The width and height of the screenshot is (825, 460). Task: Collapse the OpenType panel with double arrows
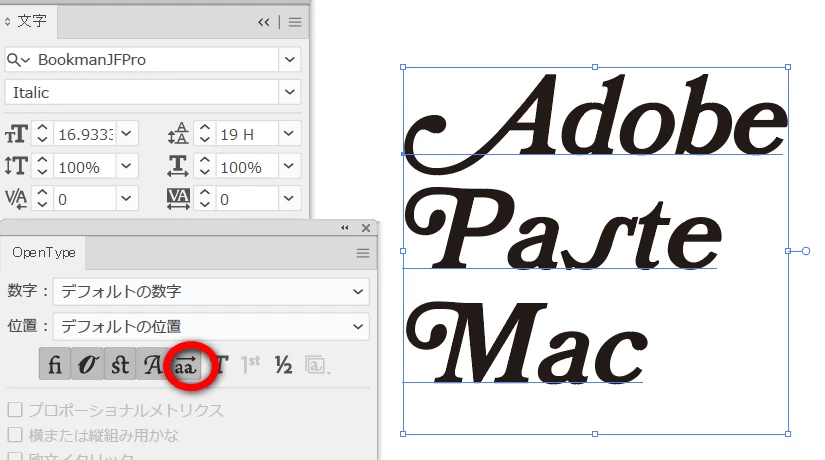(345, 228)
